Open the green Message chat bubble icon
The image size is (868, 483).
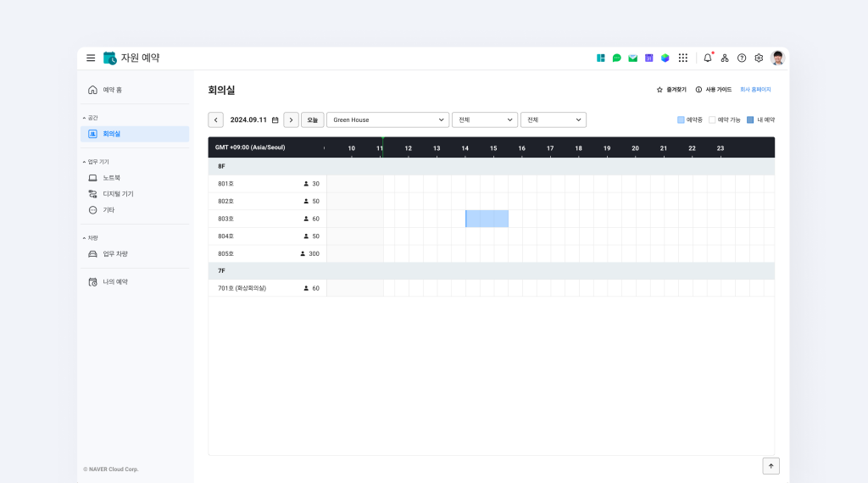[617, 58]
